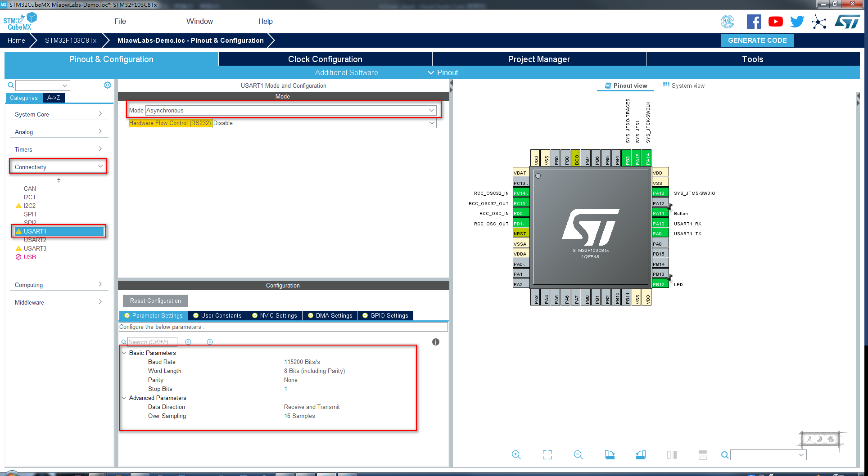Zoom in on the chip pinout
The height and width of the screenshot is (476, 868).
(516, 455)
